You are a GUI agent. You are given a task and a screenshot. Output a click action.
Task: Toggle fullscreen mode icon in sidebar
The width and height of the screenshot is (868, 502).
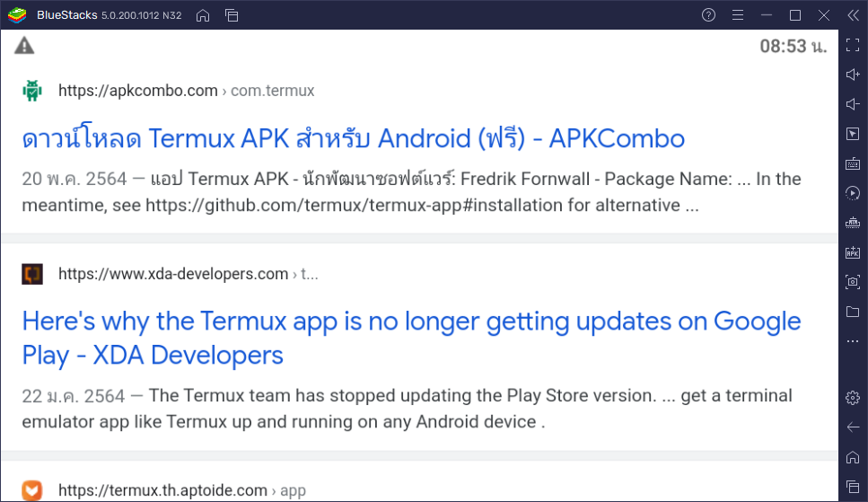click(x=853, y=46)
